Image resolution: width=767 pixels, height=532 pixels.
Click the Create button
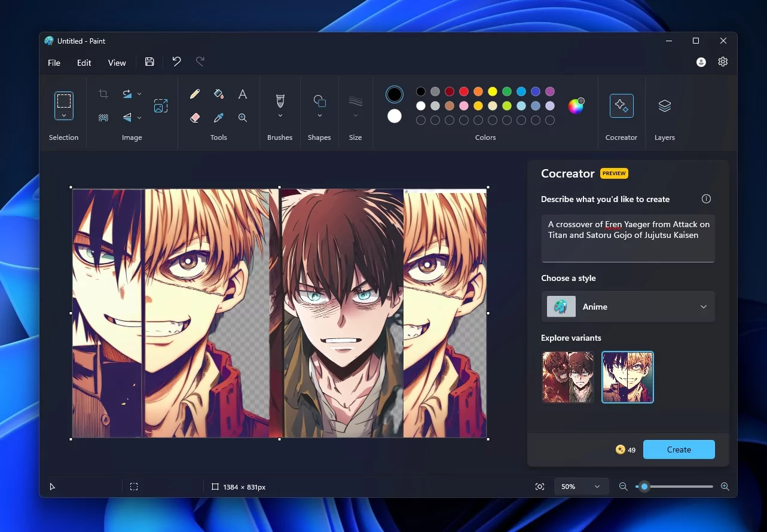coord(679,450)
